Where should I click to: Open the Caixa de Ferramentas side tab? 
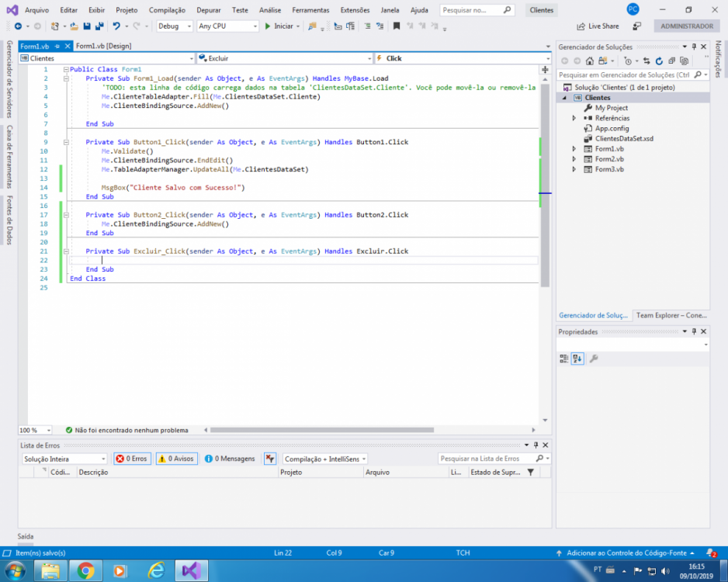(x=9, y=157)
